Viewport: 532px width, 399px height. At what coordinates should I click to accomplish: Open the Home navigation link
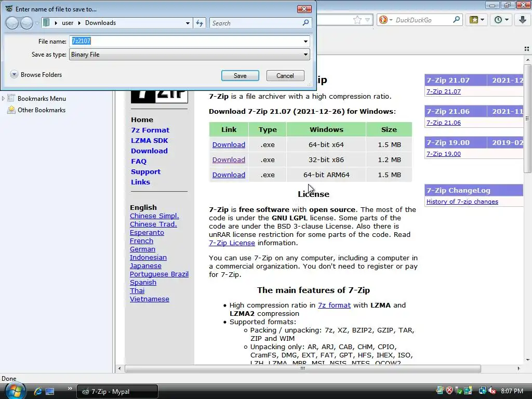point(142,120)
